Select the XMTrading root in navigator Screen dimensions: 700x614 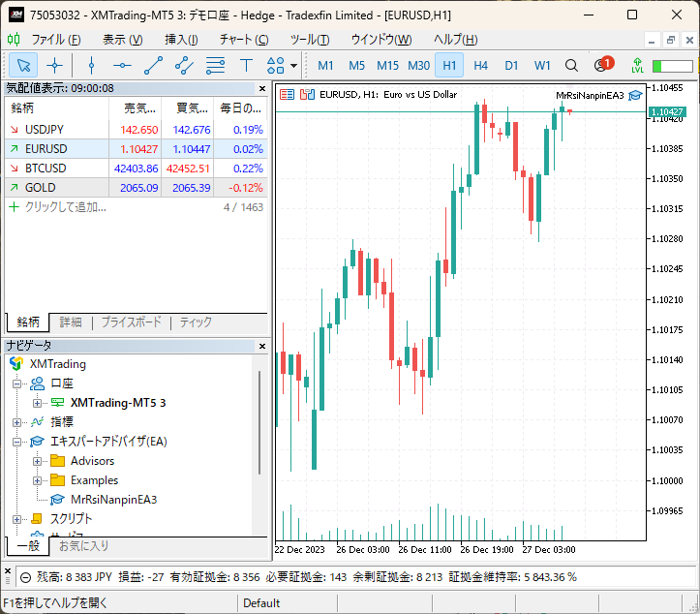pos(57,364)
